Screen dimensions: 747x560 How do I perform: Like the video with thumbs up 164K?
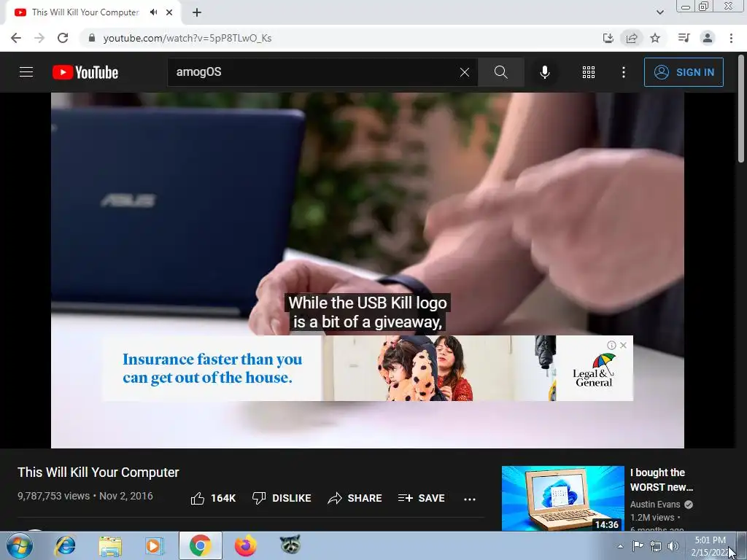click(213, 498)
